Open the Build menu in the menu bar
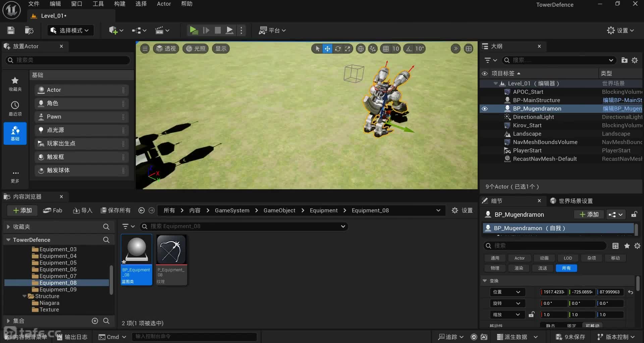This screenshot has height=343, width=644. pyautogui.click(x=119, y=4)
